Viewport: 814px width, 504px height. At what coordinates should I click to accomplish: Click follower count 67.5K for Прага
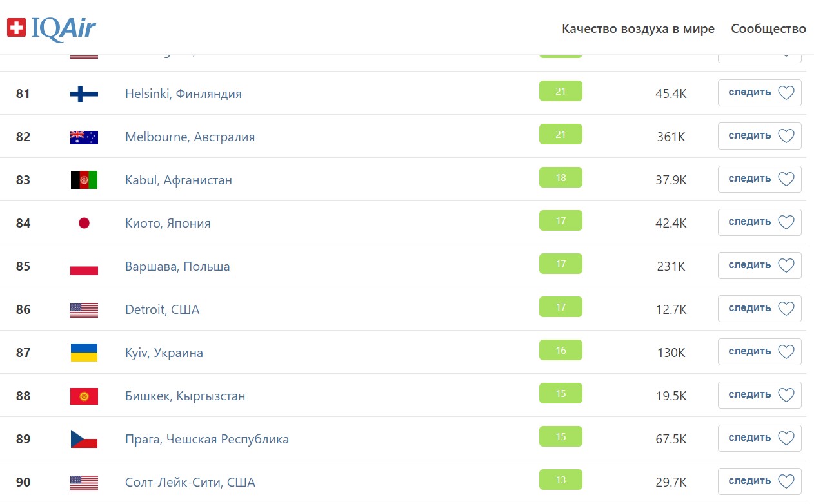pyautogui.click(x=671, y=439)
